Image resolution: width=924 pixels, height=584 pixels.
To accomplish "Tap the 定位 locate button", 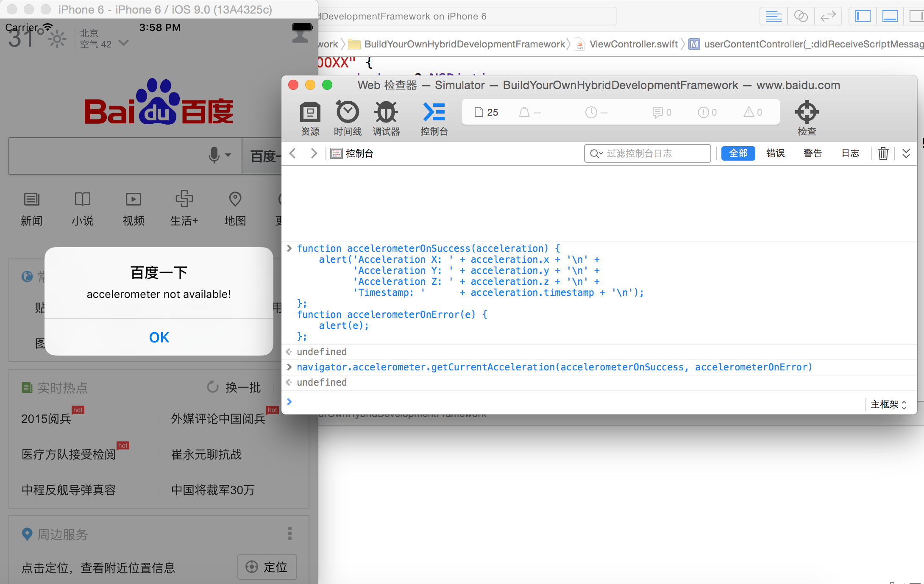I will click(x=267, y=567).
